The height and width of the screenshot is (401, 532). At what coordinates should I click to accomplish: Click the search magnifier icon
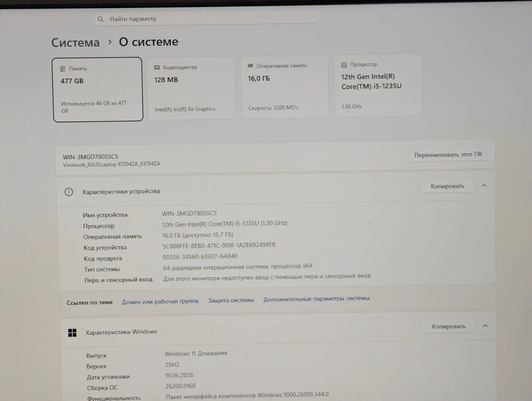pos(100,19)
